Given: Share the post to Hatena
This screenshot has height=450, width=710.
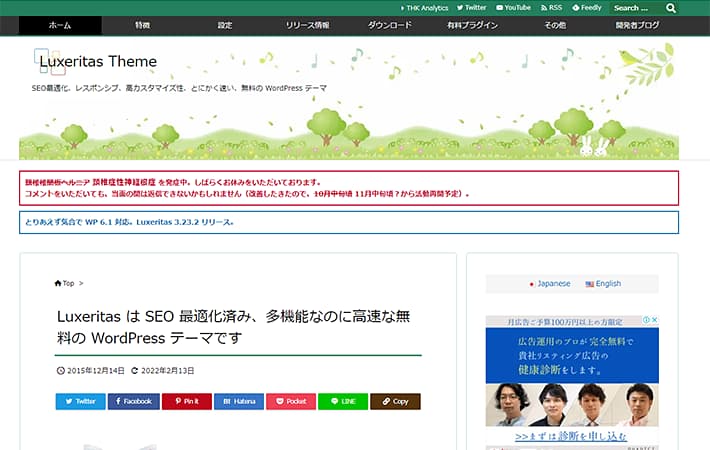Looking at the screenshot, I should point(239,401).
